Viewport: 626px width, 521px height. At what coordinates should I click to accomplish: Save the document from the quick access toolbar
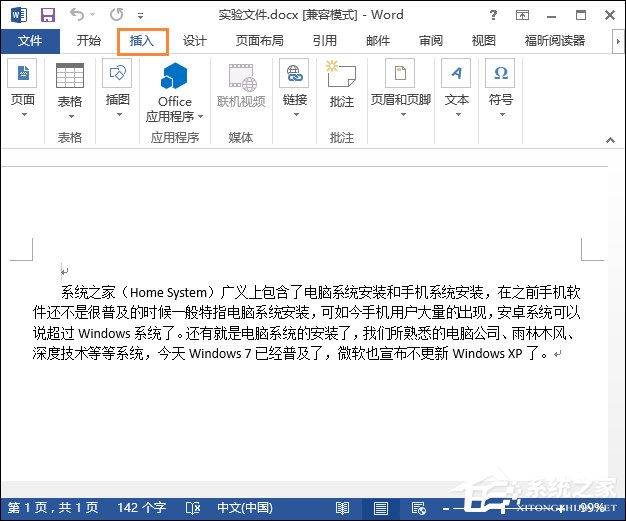tap(47, 15)
